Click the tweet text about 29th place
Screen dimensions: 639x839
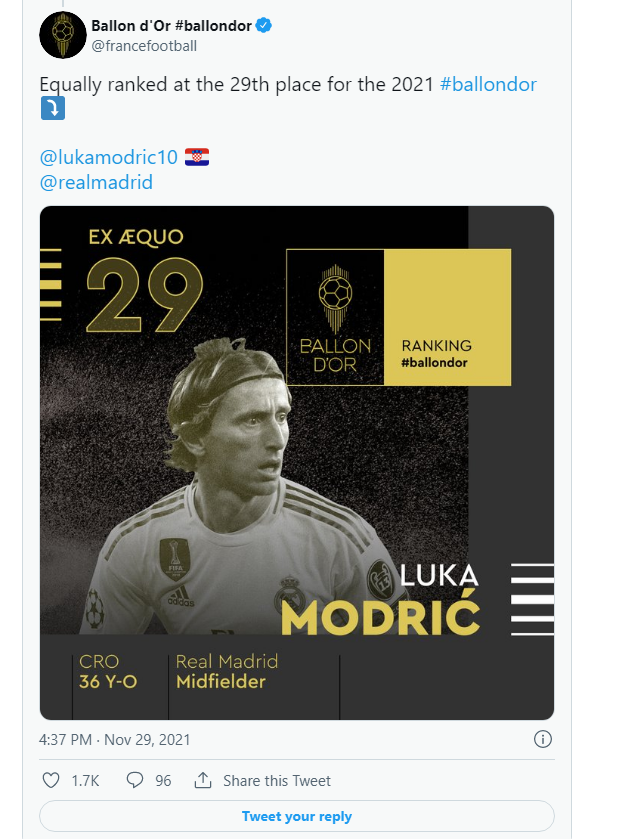coord(237,85)
